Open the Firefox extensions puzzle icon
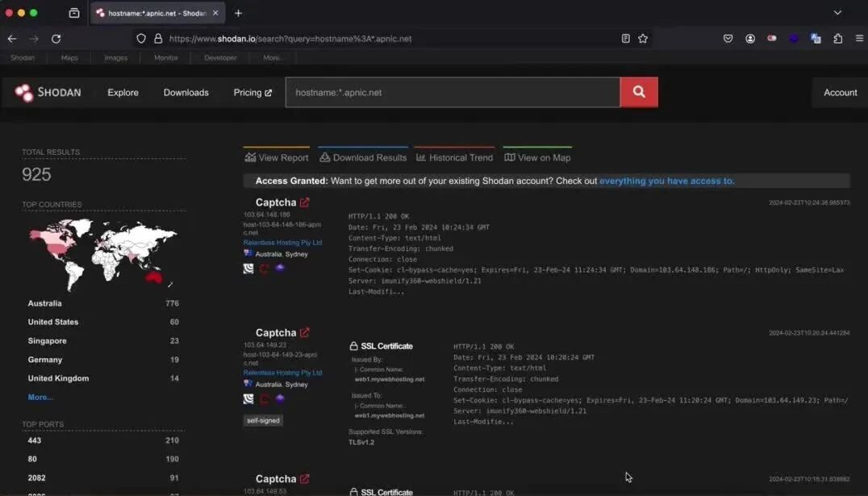The image size is (868, 496). [x=837, y=39]
